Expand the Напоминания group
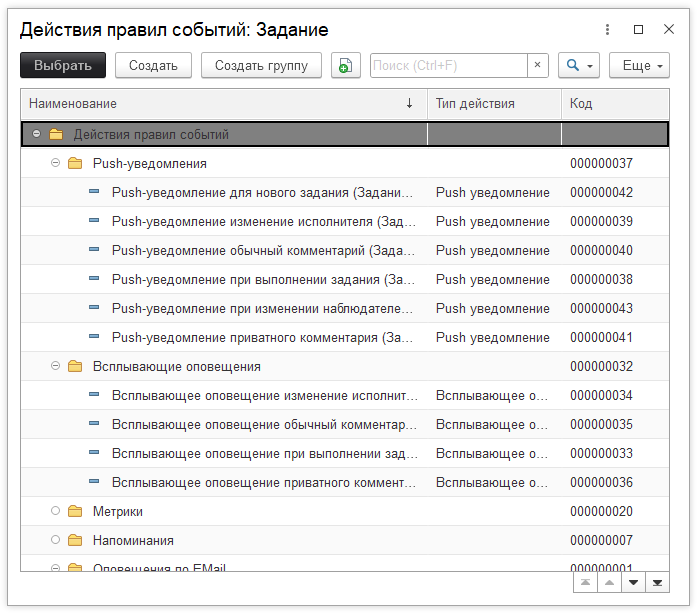Screen dimensions: 697x613 click(x=56, y=541)
